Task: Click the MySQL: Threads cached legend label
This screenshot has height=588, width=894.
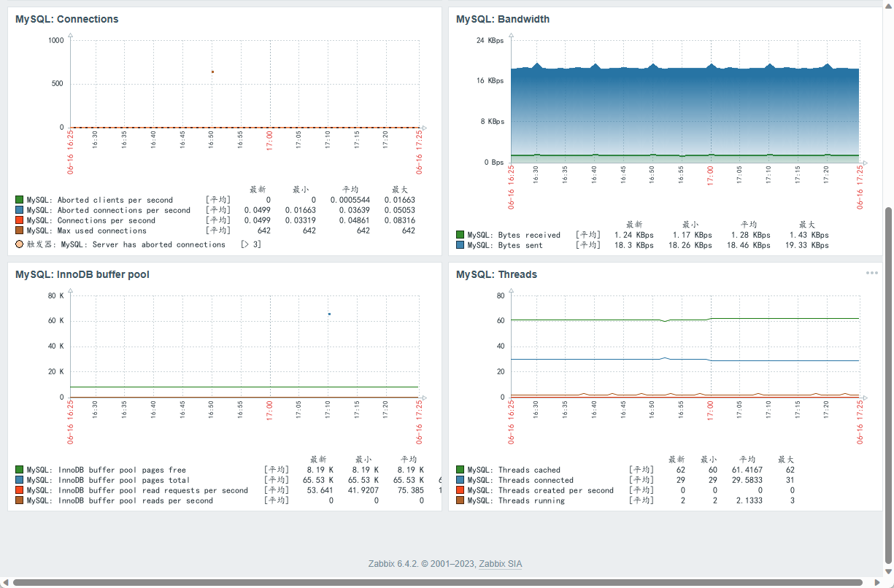Action: point(515,470)
